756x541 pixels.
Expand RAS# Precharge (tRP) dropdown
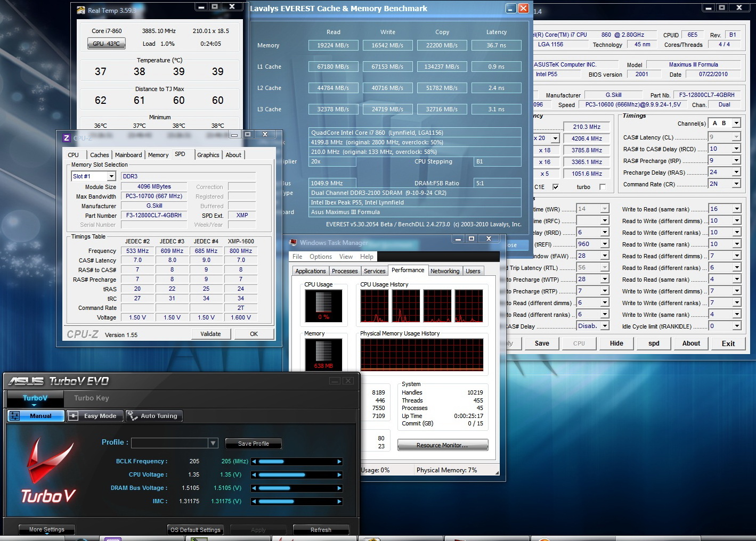736,160
